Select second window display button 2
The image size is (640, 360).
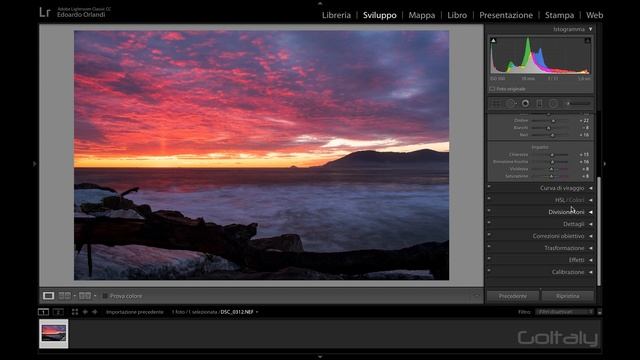click(58, 312)
